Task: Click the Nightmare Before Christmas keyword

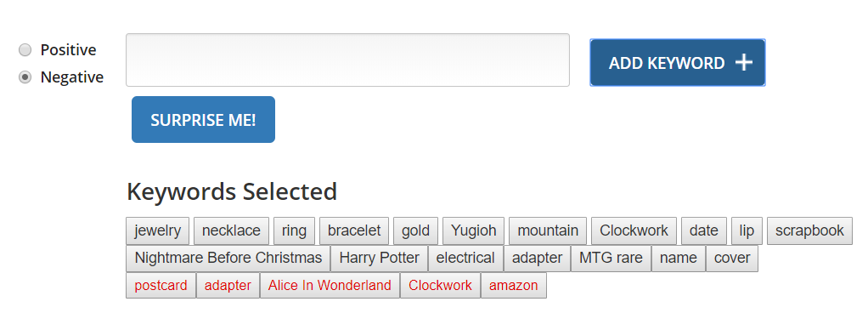Action: (x=228, y=259)
